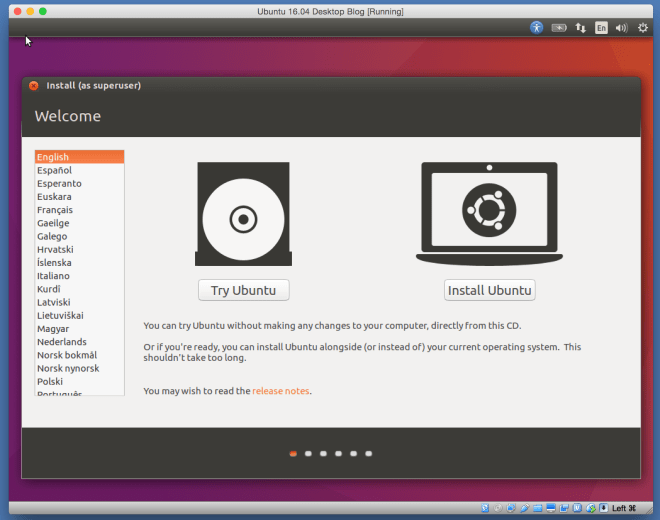The width and height of the screenshot is (660, 520).
Task: Choose Français from the language list
Action: [55, 210]
